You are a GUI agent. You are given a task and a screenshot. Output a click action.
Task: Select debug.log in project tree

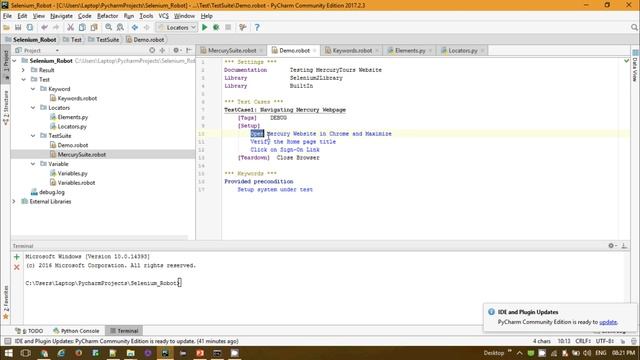tap(48, 192)
